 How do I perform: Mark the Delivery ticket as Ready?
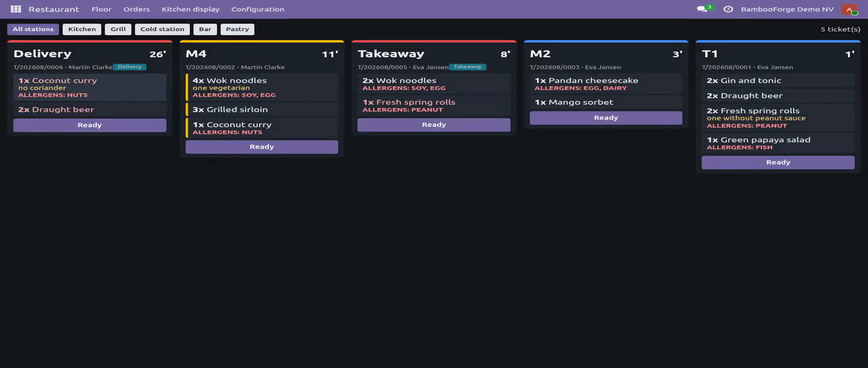90,125
